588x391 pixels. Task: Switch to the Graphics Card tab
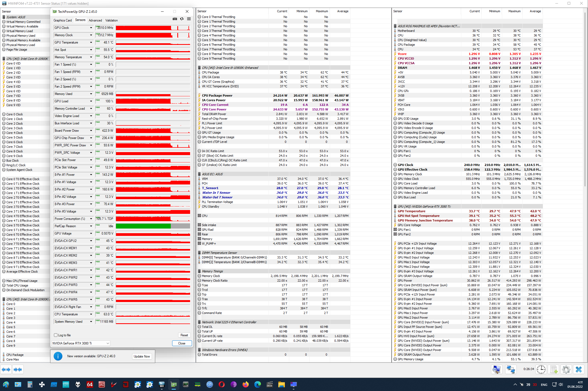pyautogui.click(x=62, y=20)
